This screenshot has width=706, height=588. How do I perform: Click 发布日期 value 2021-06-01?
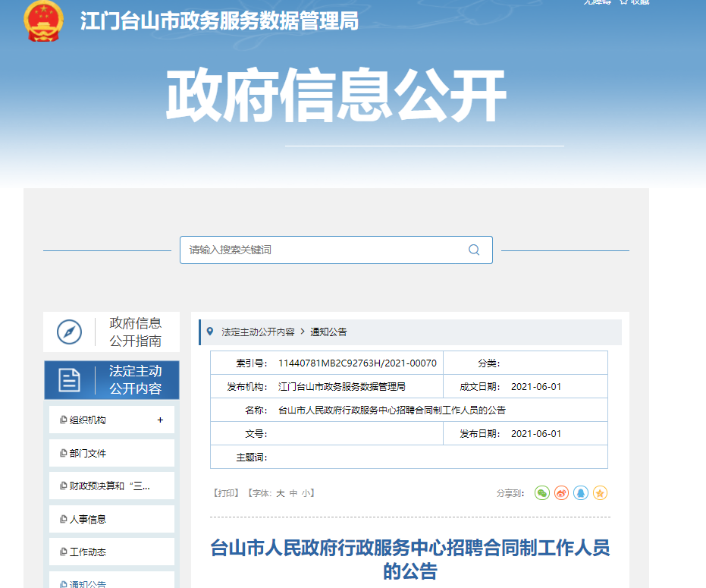tap(536, 433)
